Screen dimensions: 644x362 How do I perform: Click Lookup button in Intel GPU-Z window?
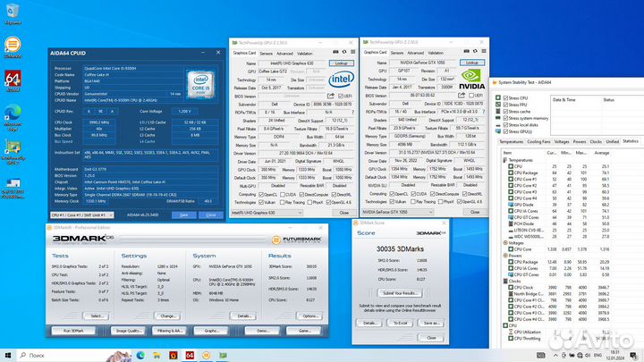pos(341,63)
